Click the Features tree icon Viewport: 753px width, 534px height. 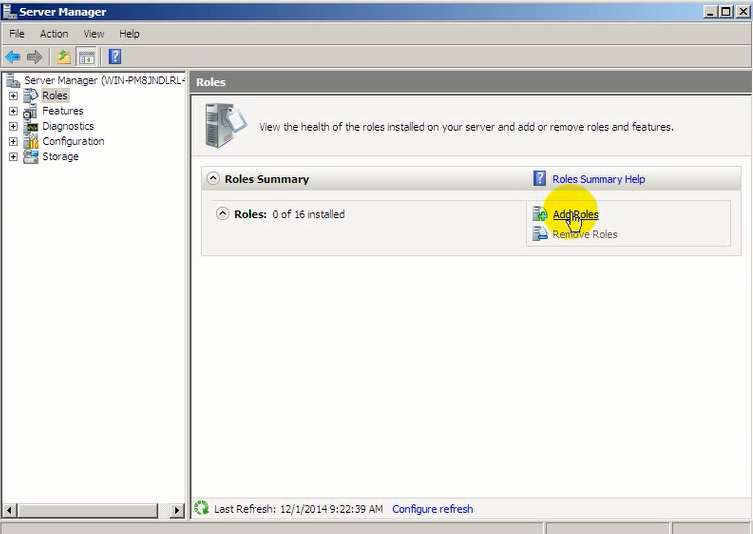pyautogui.click(x=30, y=111)
